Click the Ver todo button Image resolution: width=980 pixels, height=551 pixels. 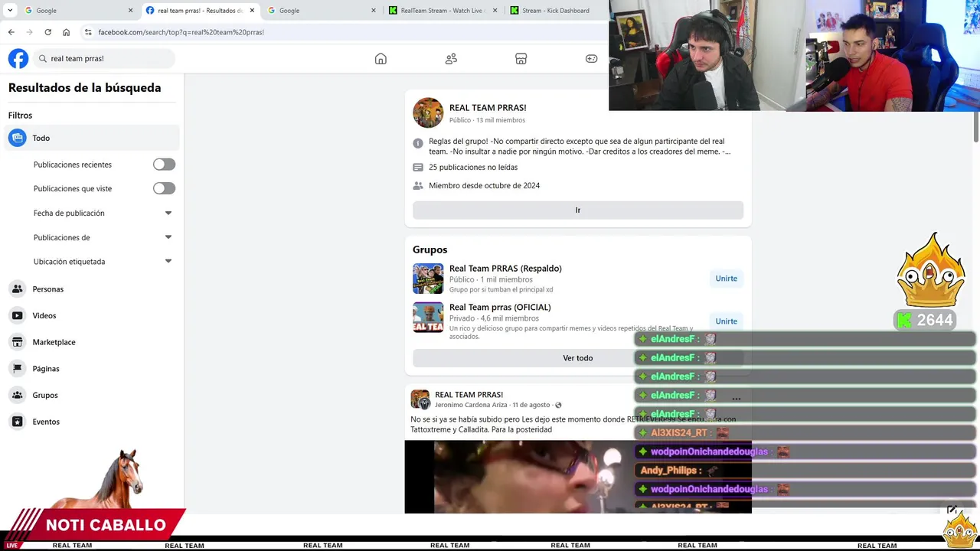tap(578, 358)
